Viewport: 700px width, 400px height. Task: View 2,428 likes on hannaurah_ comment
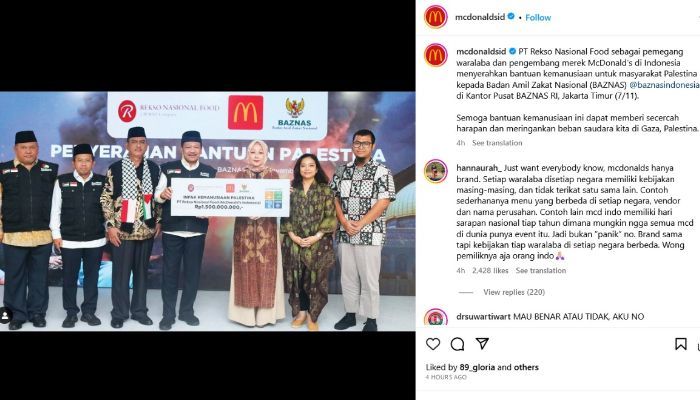pyautogui.click(x=490, y=271)
